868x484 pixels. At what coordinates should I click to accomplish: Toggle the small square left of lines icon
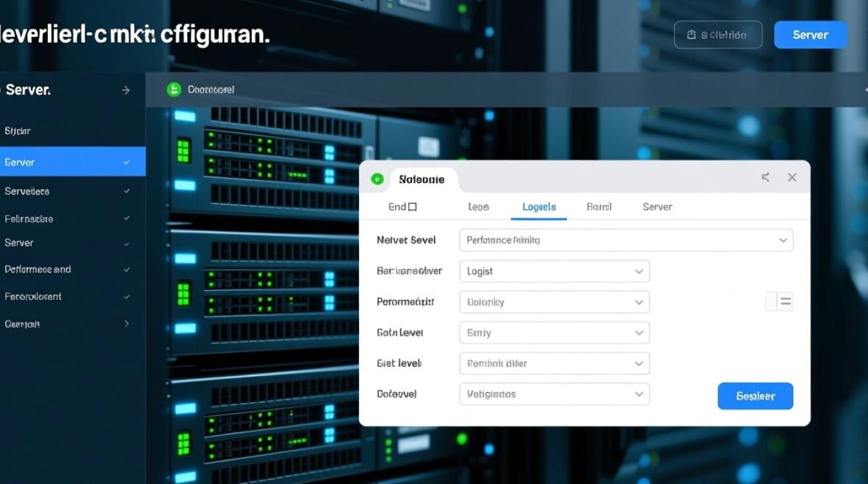click(x=770, y=301)
